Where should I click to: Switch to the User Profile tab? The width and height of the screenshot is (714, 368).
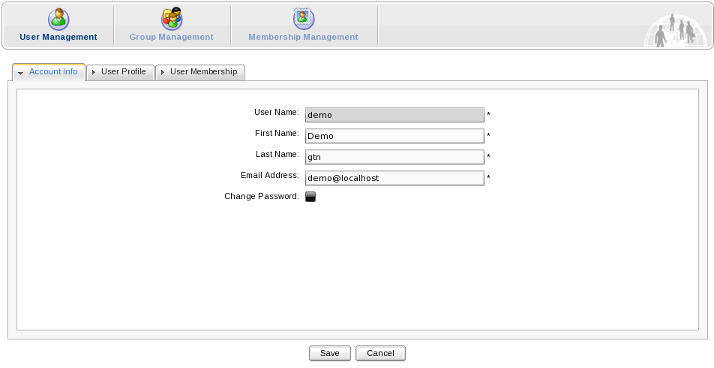pyautogui.click(x=121, y=72)
